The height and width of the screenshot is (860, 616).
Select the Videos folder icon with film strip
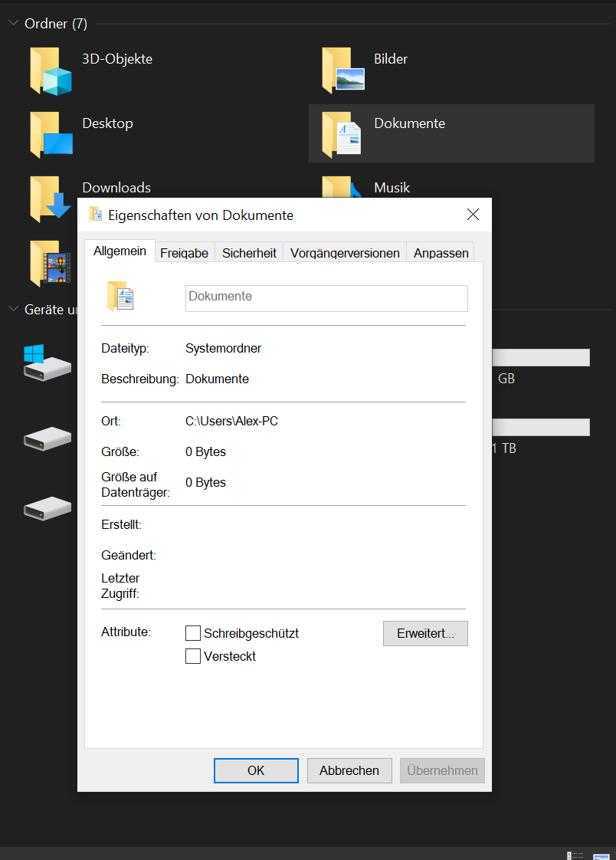pyautogui.click(x=51, y=264)
